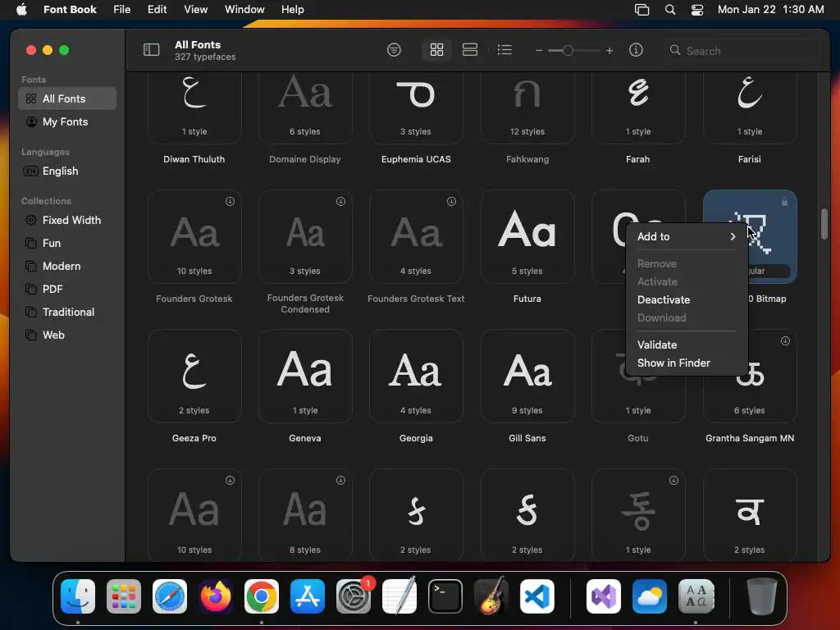This screenshot has width=840, height=630.
Task: Open Visual Studio Code from dock
Action: click(536, 596)
